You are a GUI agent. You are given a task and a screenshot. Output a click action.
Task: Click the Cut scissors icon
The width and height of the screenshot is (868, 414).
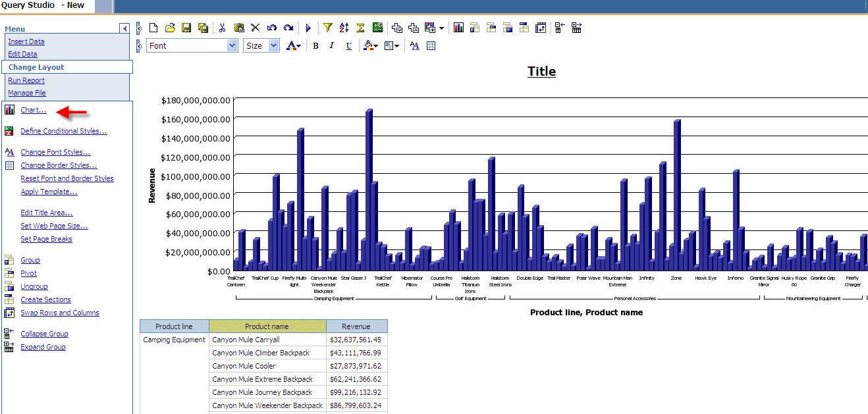tap(222, 28)
